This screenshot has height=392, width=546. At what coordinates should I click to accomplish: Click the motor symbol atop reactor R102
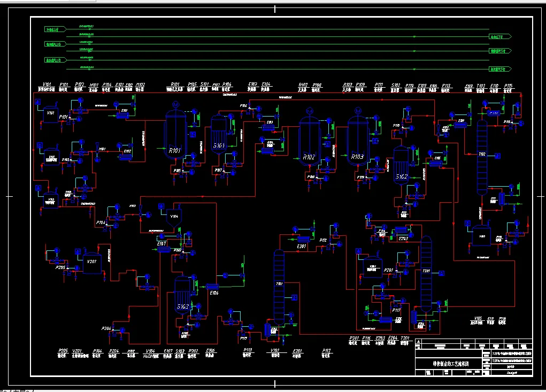point(310,111)
